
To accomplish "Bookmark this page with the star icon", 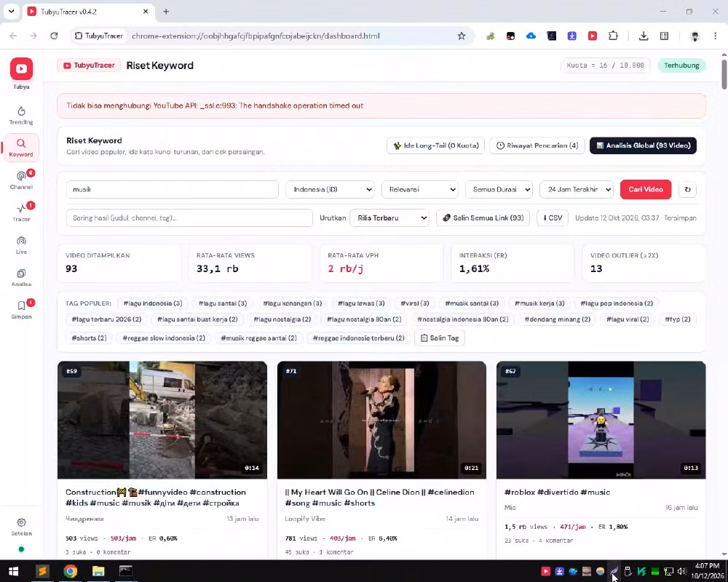I will pos(461,36).
